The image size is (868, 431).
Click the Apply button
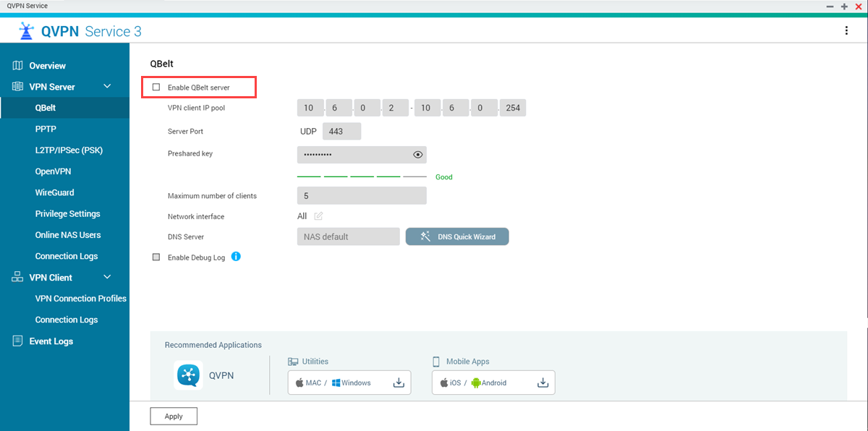point(174,416)
